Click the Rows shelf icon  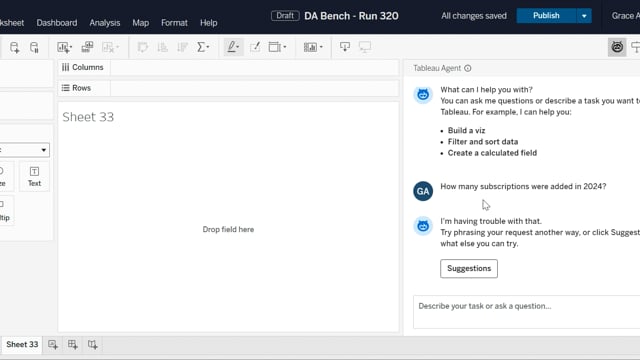click(65, 88)
